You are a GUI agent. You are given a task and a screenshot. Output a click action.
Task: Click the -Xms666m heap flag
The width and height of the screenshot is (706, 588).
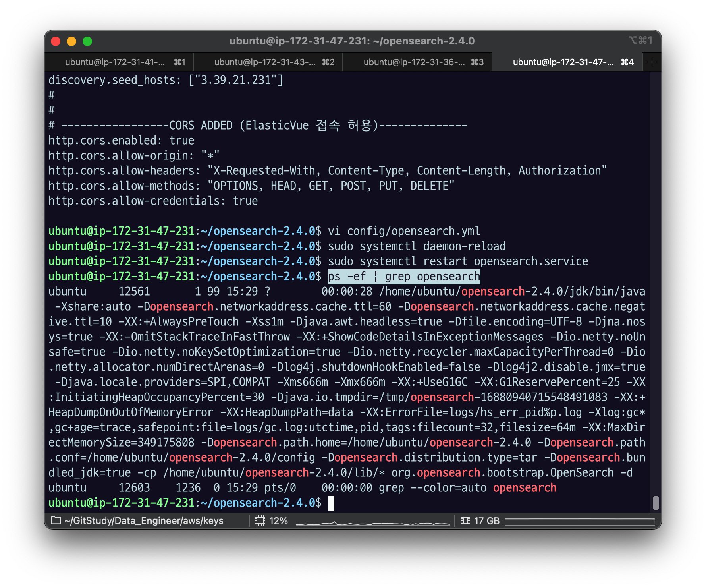pos(303,382)
